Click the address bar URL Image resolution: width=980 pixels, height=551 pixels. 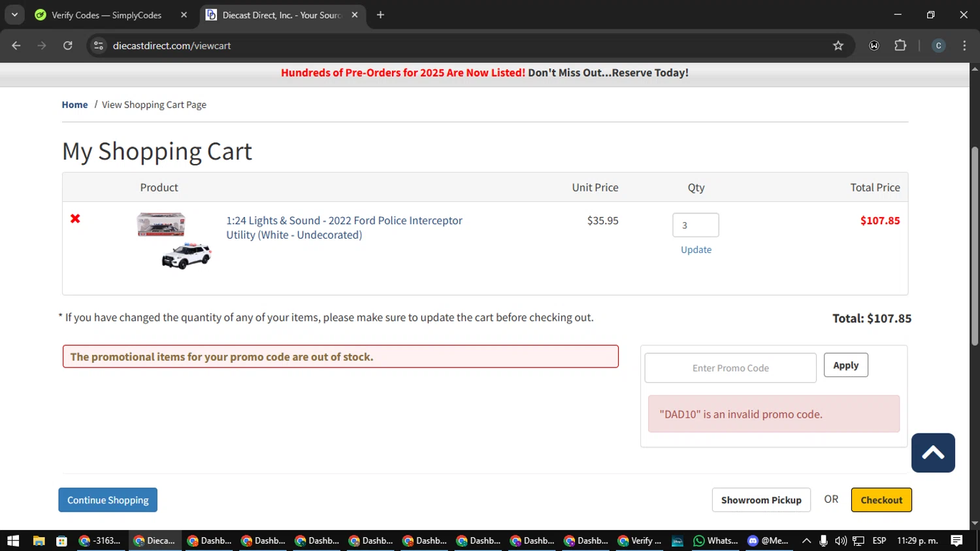[x=172, y=46]
